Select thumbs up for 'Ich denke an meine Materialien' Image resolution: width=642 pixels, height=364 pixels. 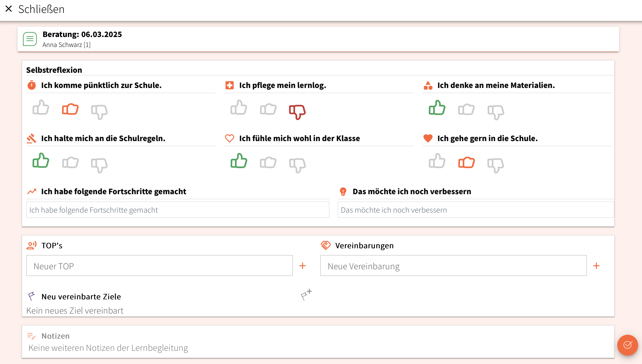click(437, 108)
